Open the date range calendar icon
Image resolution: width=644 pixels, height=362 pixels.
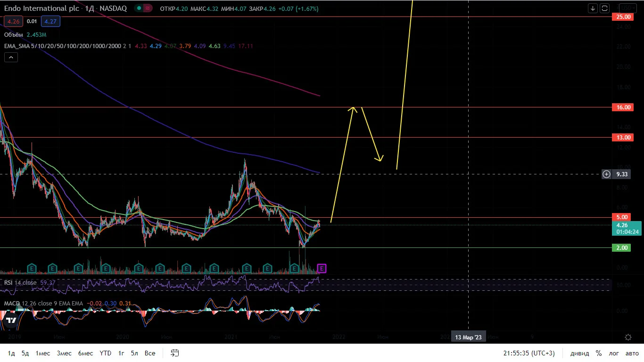(x=175, y=353)
